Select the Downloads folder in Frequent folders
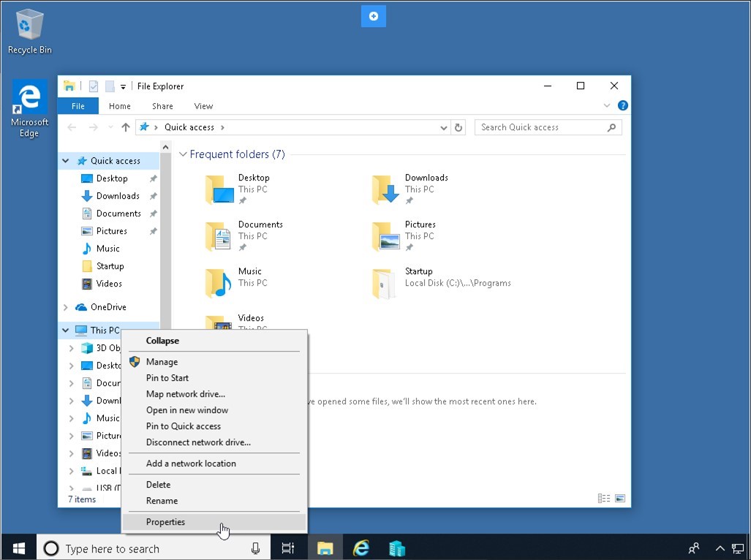The width and height of the screenshot is (751, 560). point(410,189)
